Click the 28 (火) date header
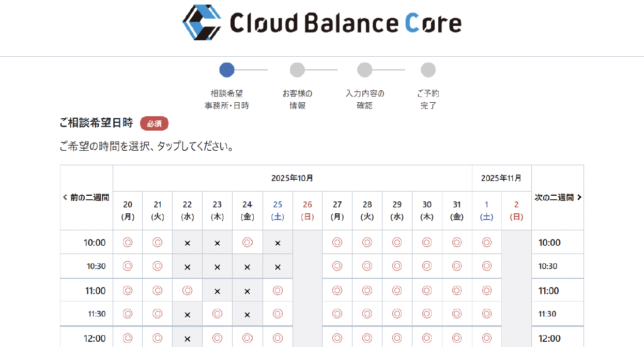This screenshot has width=644, height=347. 367,211
